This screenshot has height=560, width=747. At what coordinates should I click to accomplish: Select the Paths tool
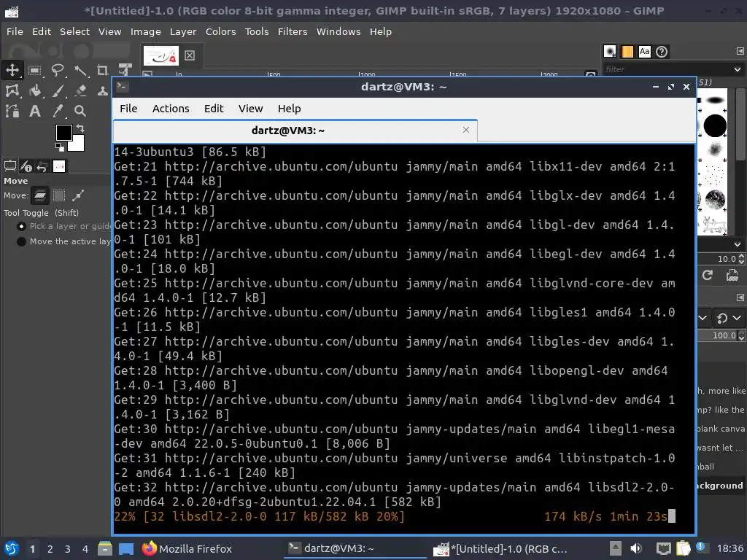click(x=12, y=111)
